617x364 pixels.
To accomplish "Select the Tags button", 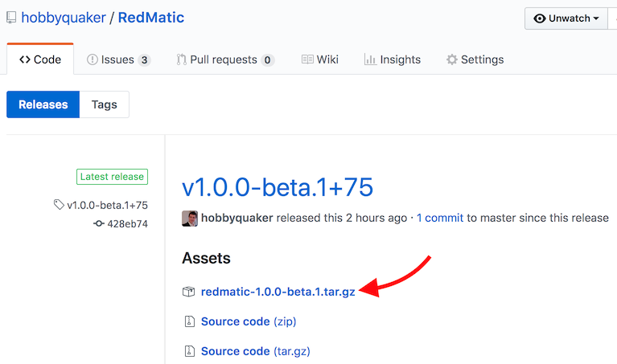I will tap(105, 104).
